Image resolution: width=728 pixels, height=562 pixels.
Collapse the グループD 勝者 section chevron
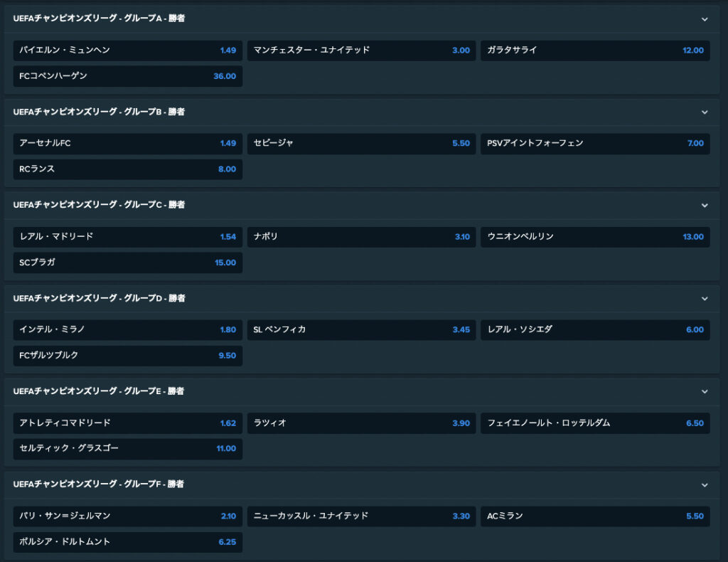click(x=705, y=299)
